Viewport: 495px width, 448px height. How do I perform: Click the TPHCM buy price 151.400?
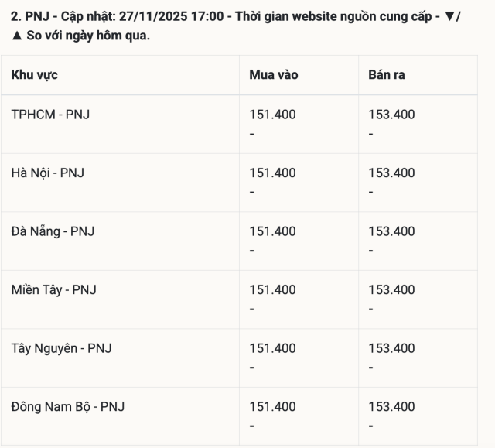pyautogui.click(x=272, y=115)
